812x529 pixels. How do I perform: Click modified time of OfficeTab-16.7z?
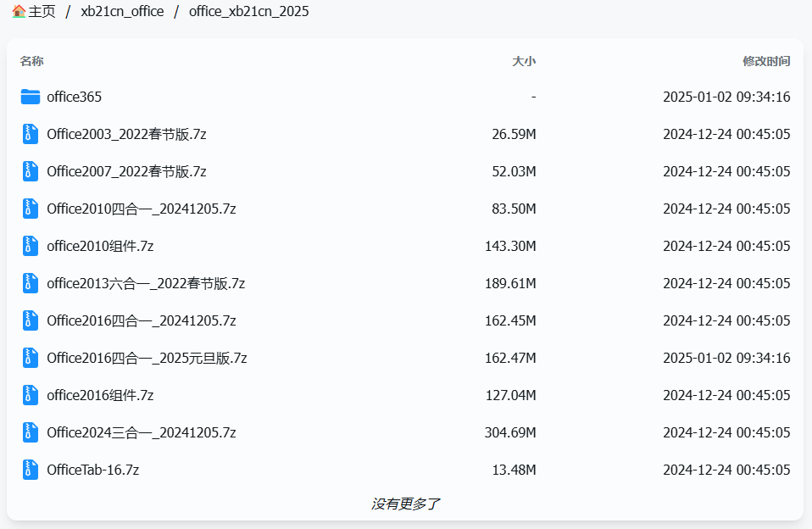point(726,470)
